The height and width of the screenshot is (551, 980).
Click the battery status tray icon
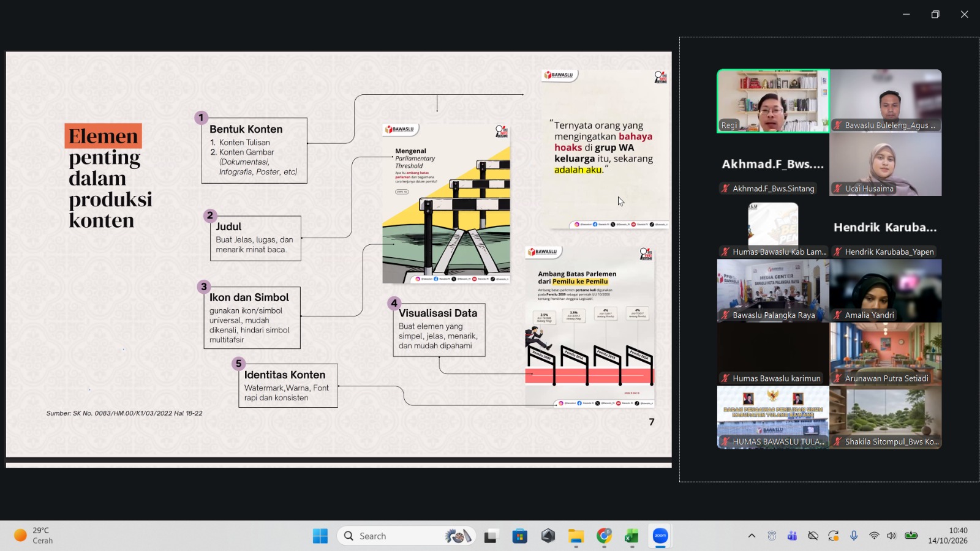911,536
